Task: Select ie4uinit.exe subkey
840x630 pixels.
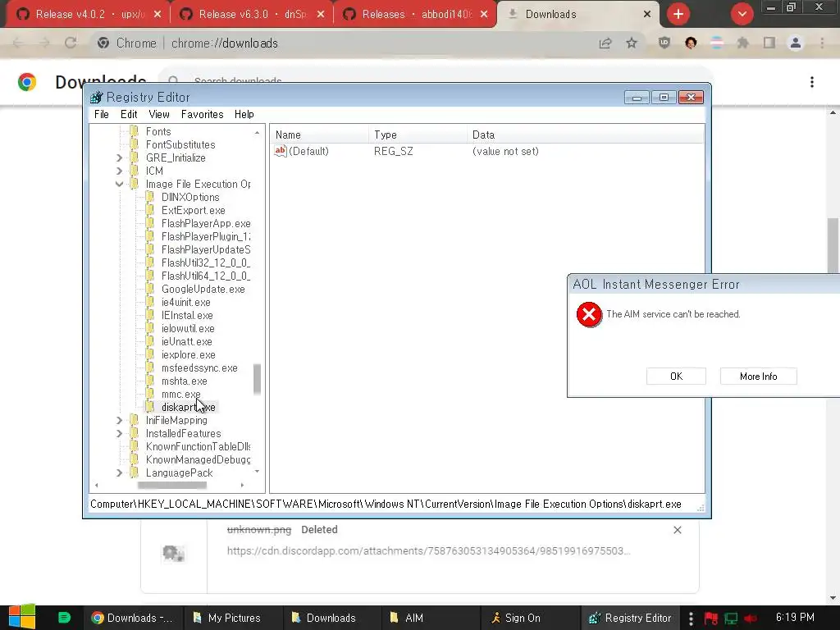Action: point(186,302)
